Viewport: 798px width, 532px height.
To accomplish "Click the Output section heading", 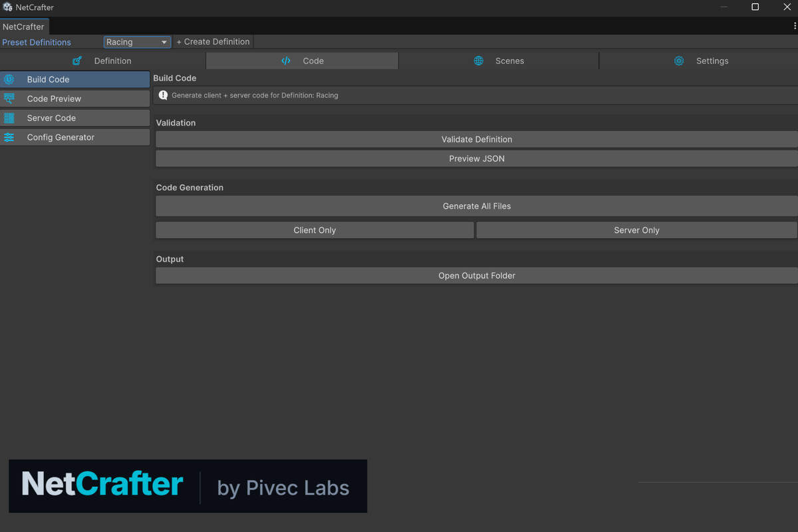I will [170, 259].
